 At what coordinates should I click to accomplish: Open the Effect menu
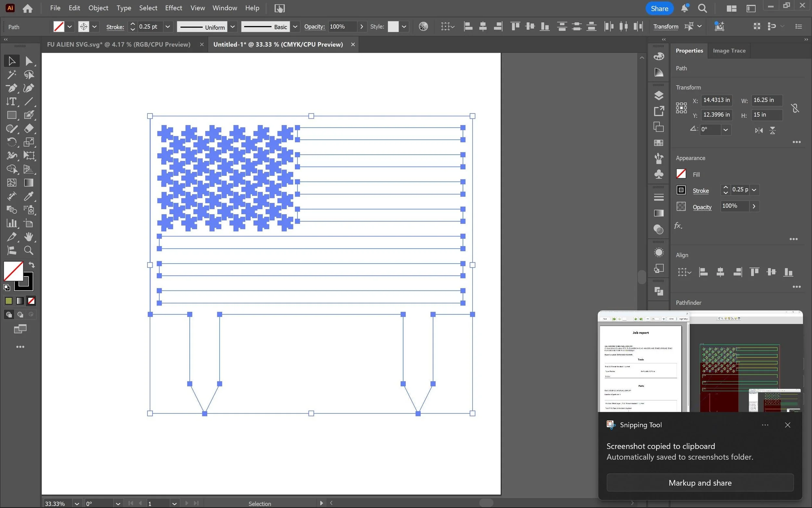tap(173, 8)
